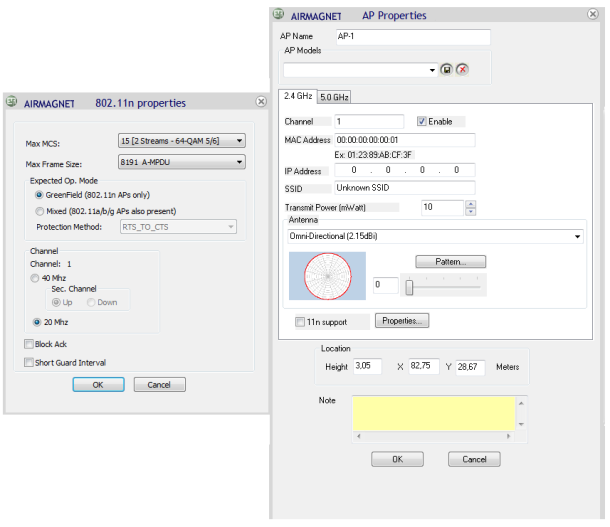Click the antenna rotation slider handle
The width and height of the screenshot is (610, 527).
tap(409, 288)
